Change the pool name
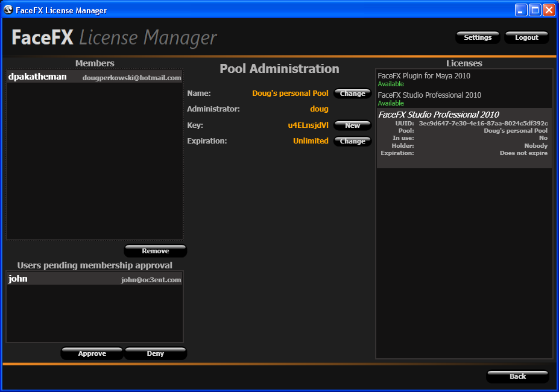Viewport: 559px width, 392px height. [352, 93]
